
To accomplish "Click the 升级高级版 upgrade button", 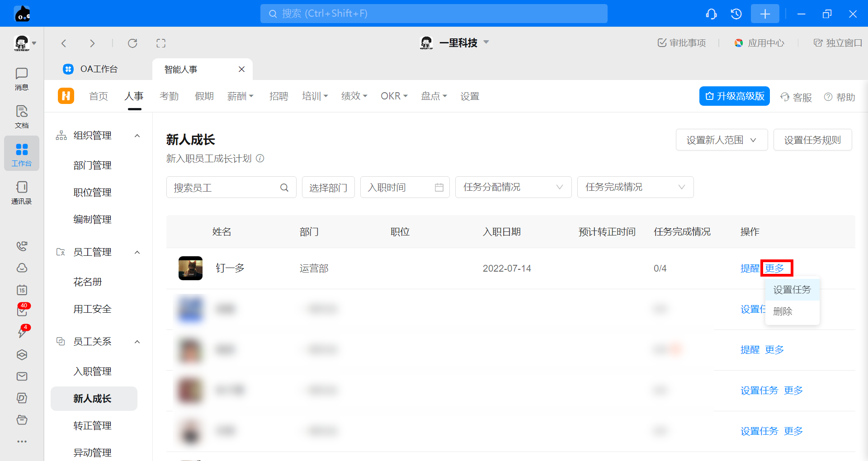I will coord(734,96).
